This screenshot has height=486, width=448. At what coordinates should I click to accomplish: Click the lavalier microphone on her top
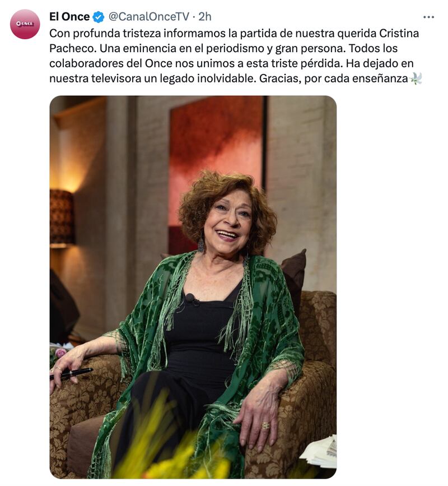point(190,299)
